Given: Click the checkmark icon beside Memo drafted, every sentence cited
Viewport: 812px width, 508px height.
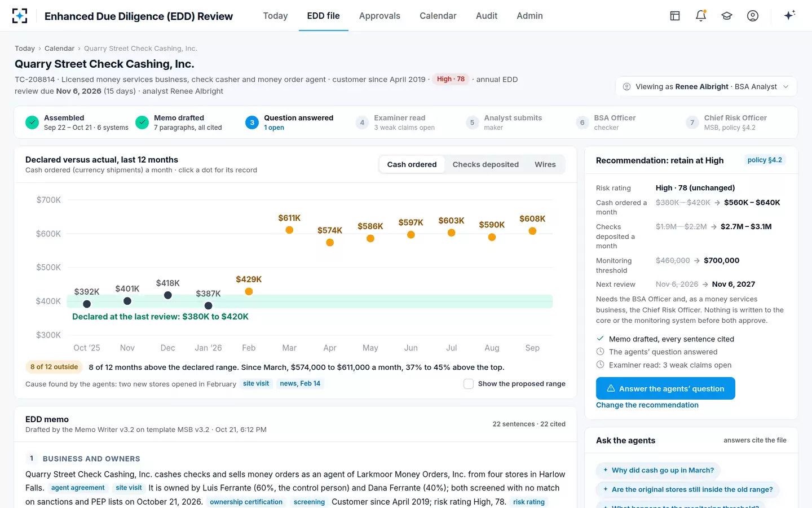Looking at the screenshot, I should pos(601,339).
